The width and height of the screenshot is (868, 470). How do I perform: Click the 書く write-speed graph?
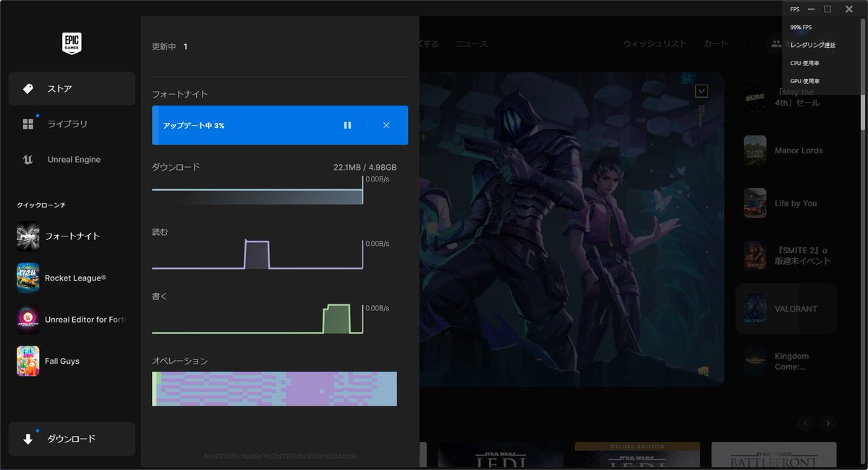coord(258,319)
